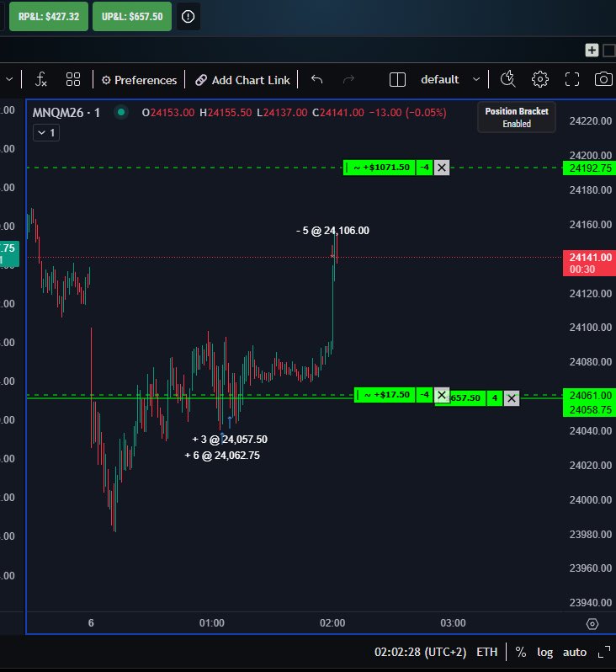
Task: Click the O24153.00 open value
Action: (x=168, y=113)
